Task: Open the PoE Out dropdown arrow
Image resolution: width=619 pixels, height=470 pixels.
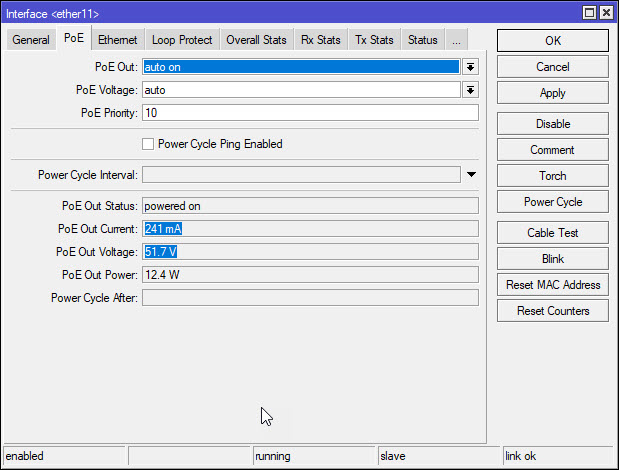Action: [470, 67]
